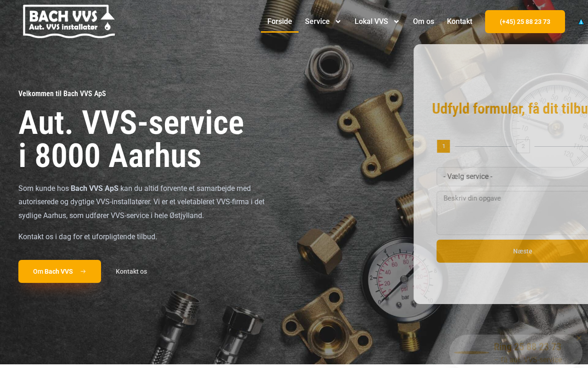Viewport: 588px width, 368px height.
Task: Select step 1 indicator in form
Action: [443, 146]
